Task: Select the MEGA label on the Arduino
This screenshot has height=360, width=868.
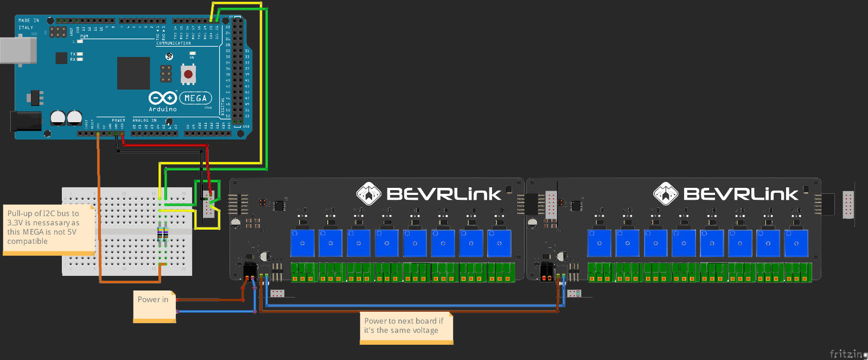Action: [x=195, y=98]
